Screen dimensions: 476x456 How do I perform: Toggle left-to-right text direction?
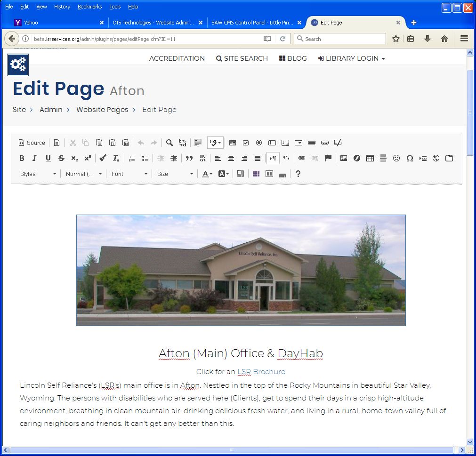pyautogui.click(x=273, y=158)
